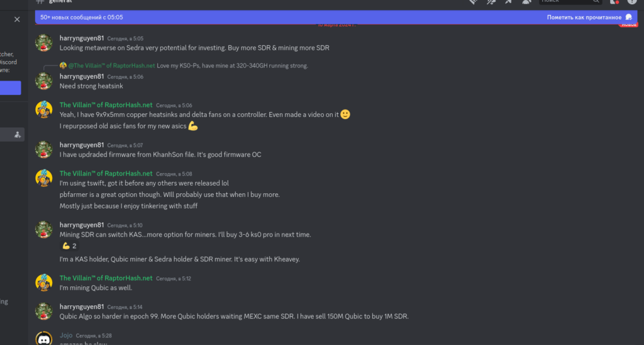Toggle member list icon in header
644x345 pixels.
tap(526, 2)
